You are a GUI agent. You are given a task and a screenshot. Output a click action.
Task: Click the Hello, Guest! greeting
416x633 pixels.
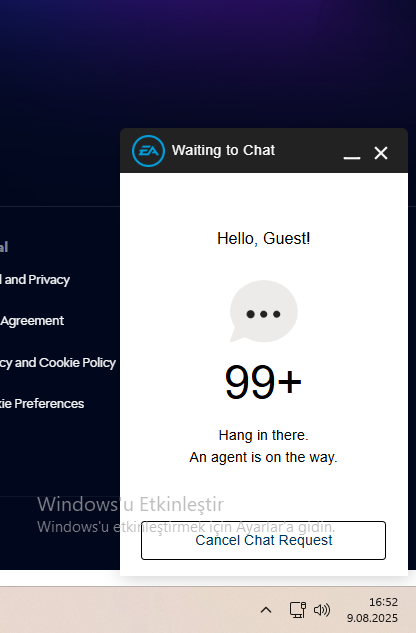[x=264, y=238]
